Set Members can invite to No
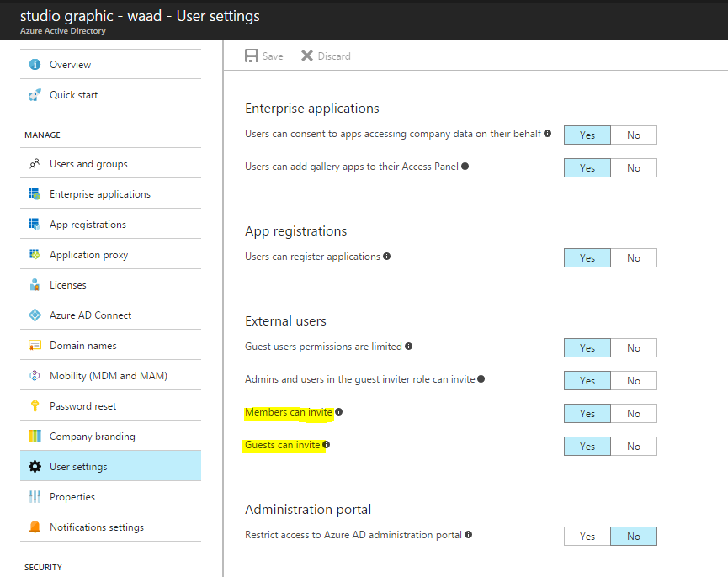This screenshot has height=577, width=728. (634, 413)
